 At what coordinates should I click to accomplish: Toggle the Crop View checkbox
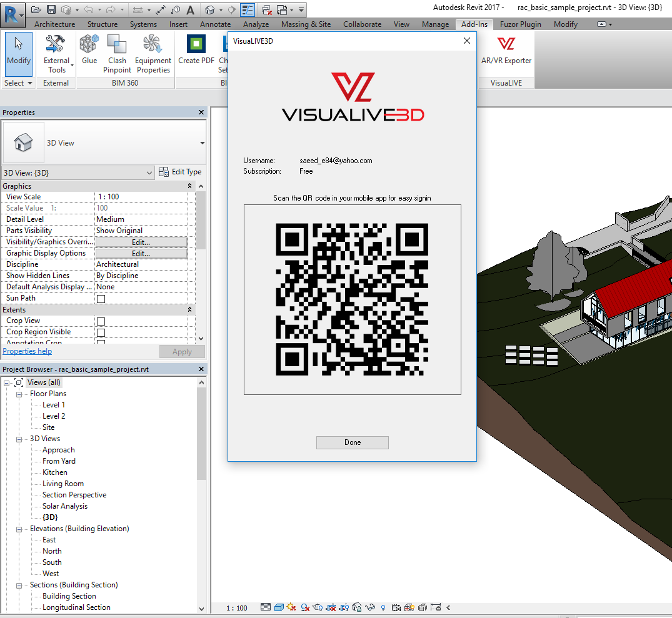click(100, 321)
